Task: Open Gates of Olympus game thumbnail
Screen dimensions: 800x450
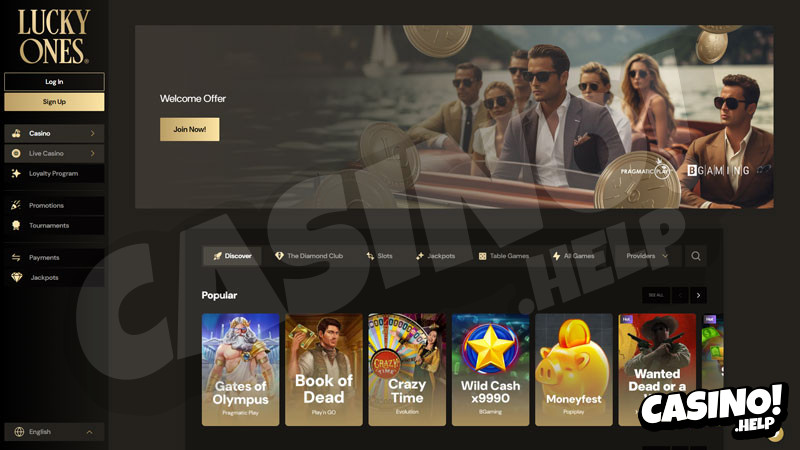Action: (x=240, y=369)
